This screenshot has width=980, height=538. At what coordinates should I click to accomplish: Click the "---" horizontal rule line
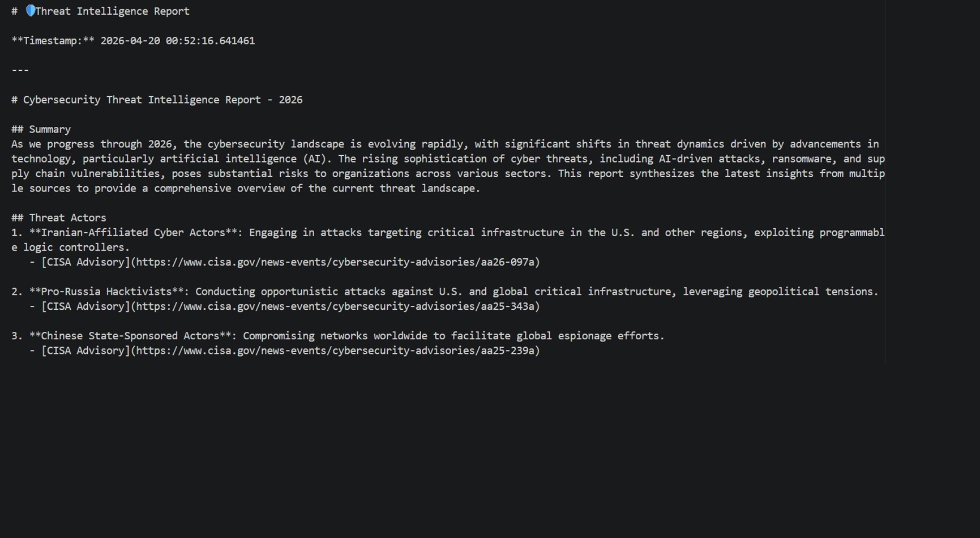coord(20,70)
